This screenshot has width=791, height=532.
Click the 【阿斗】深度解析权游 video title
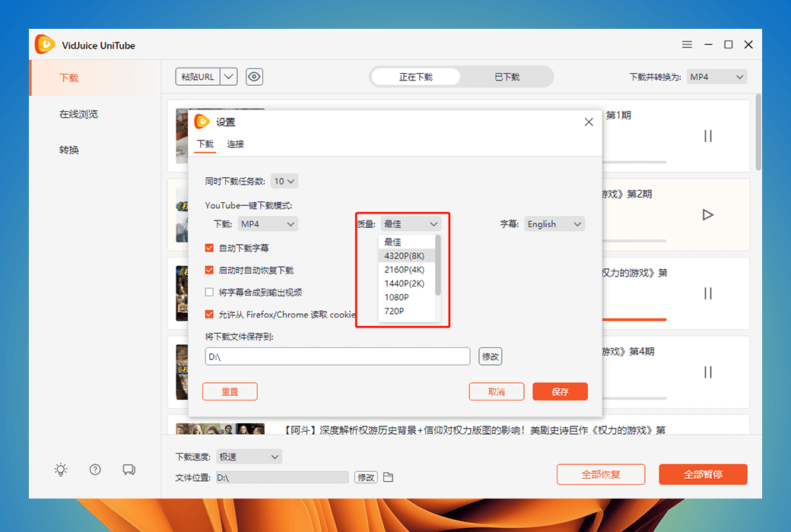(x=474, y=429)
